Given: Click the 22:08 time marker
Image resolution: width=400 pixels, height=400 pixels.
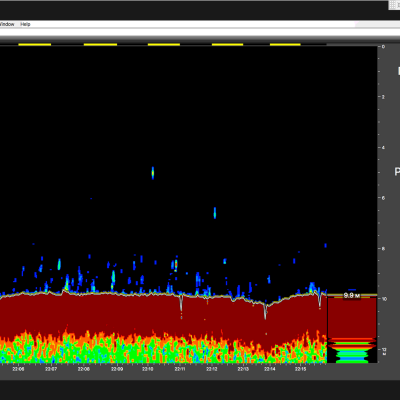Looking at the screenshot, I should [83, 369].
